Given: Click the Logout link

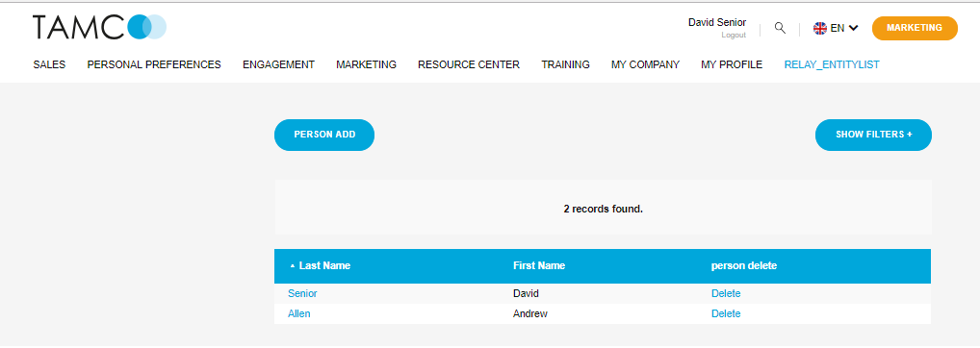Looking at the screenshot, I should coord(734,36).
